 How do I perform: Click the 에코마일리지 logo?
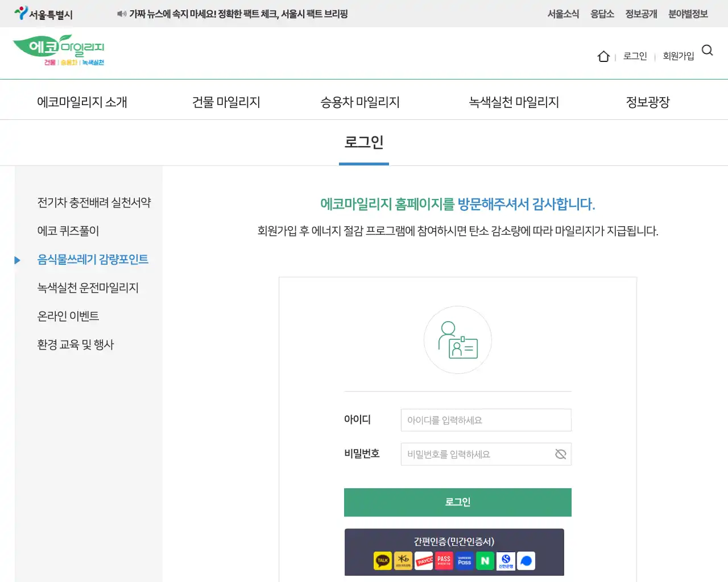(59, 51)
